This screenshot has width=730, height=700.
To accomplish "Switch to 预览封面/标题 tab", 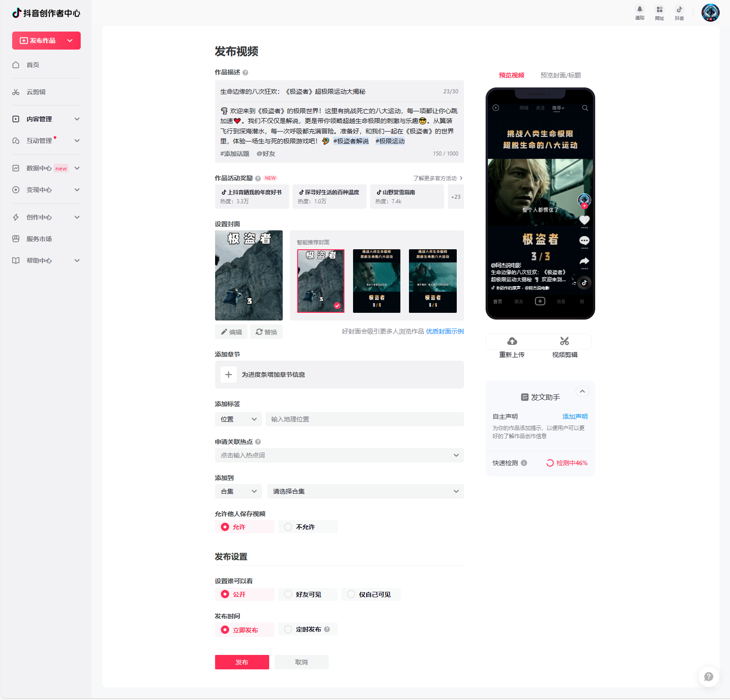I will click(x=560, y=75).
